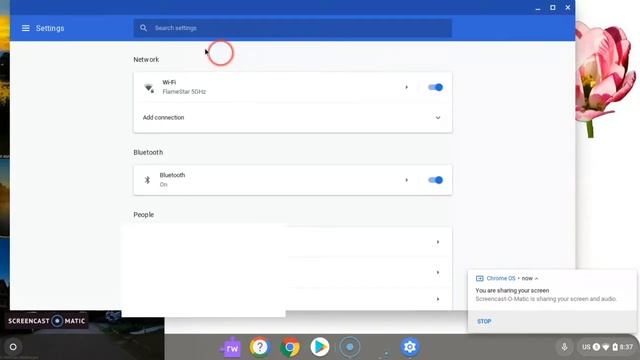Close the Settings window
This screenshot has height=360, width=640.
(x=568, y=7)
